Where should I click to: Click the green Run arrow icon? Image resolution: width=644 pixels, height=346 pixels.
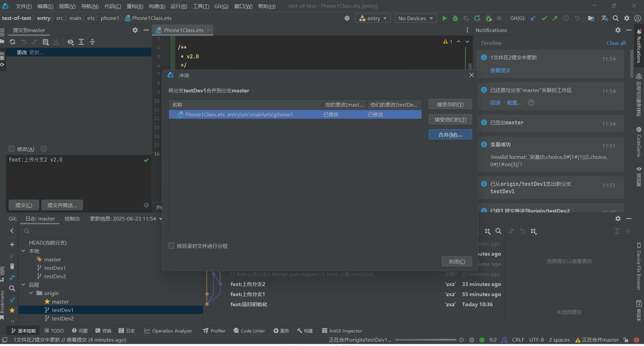coord(444,18)
